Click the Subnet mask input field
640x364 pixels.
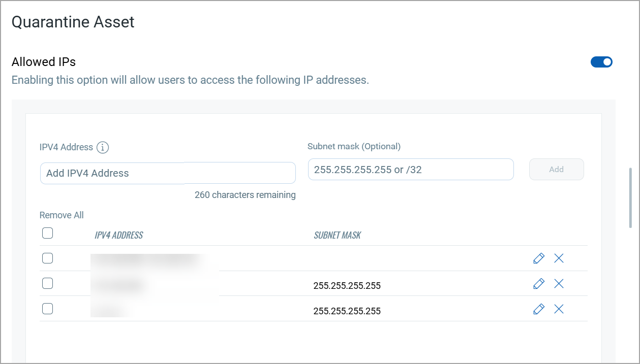point(411,170)
